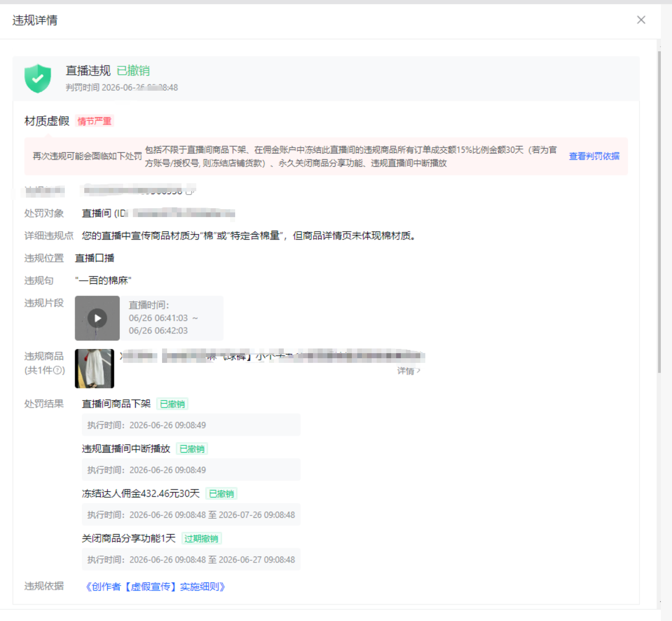Image resolution: width=672 pixels, height=621 pixels.
Task: Click the 违规直播间中断播放 penalty title
Action: 126,449
